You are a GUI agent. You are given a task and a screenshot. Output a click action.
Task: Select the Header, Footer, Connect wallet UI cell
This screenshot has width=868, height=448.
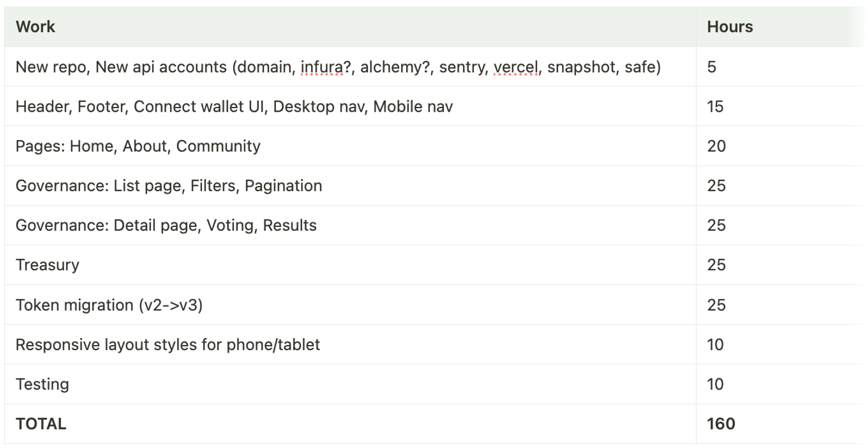350,107
